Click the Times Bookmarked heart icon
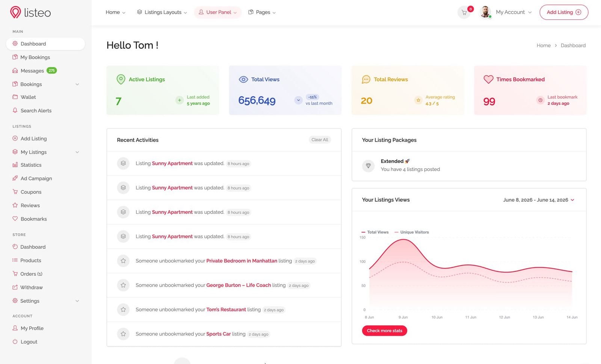601x364 pixels. pyautogui.click(x=488, y=79)
